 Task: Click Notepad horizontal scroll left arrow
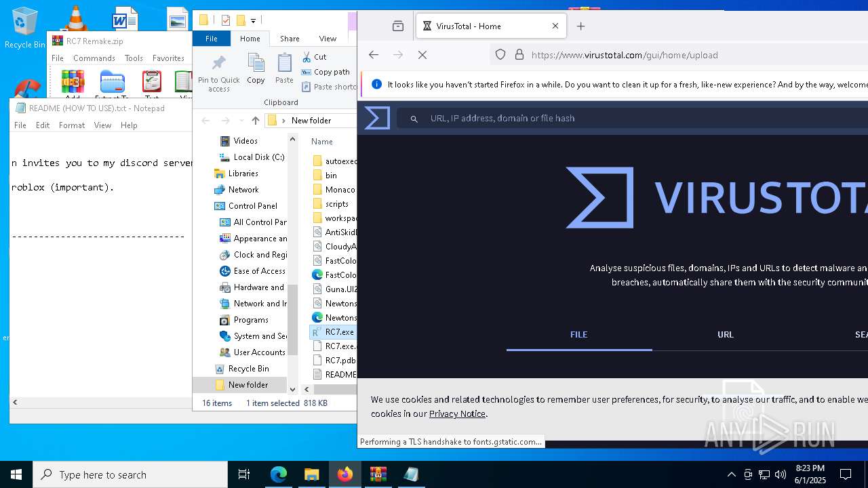[x=15, y=402]
